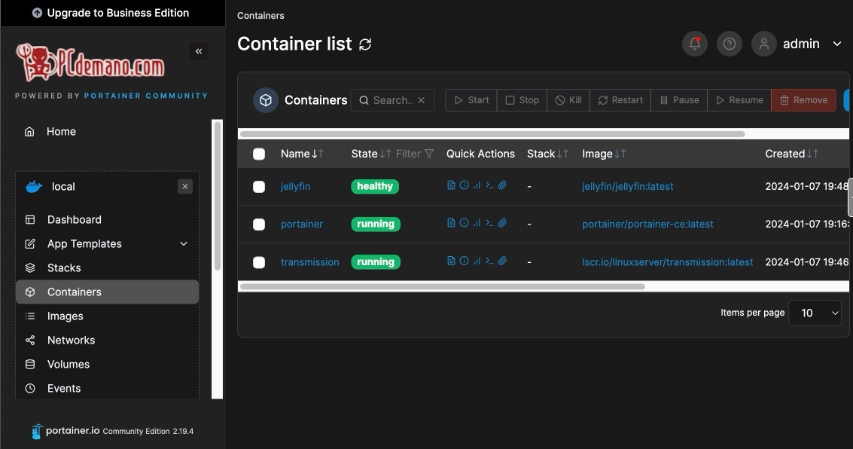Screen dimensions: 853x449
Task: Inspect the portainer container via info icon
Action: click(x=464, y=223)
